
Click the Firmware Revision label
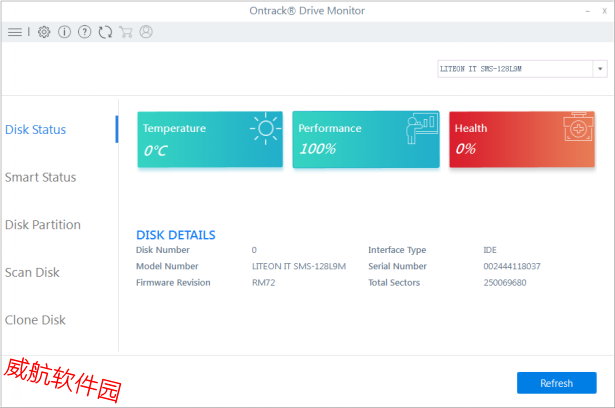coord(173,283)
